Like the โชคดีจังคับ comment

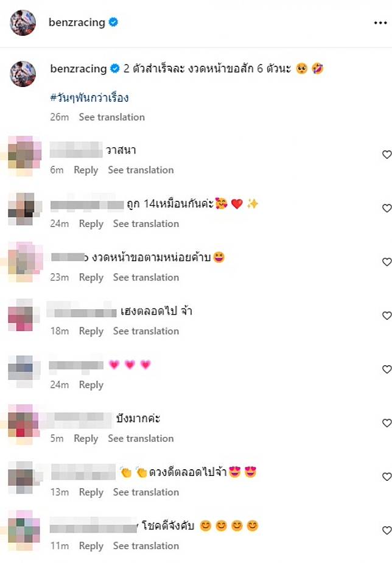point(387,530)
